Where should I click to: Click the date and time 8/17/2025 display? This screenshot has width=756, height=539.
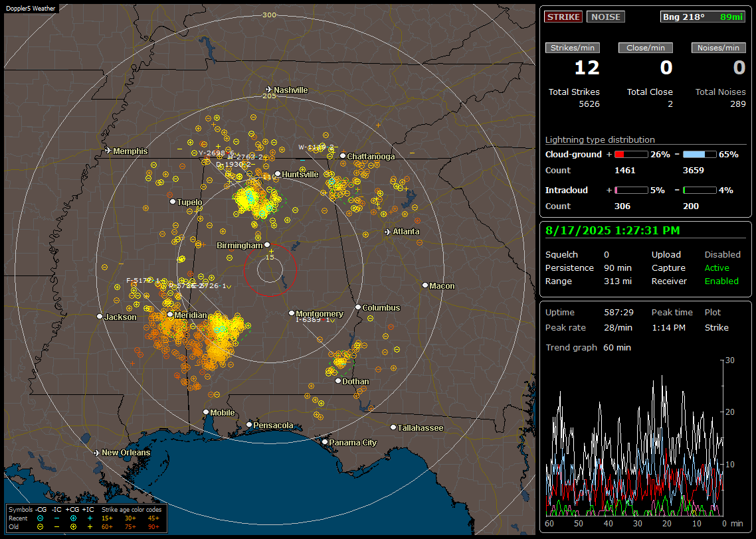point(613,230)
